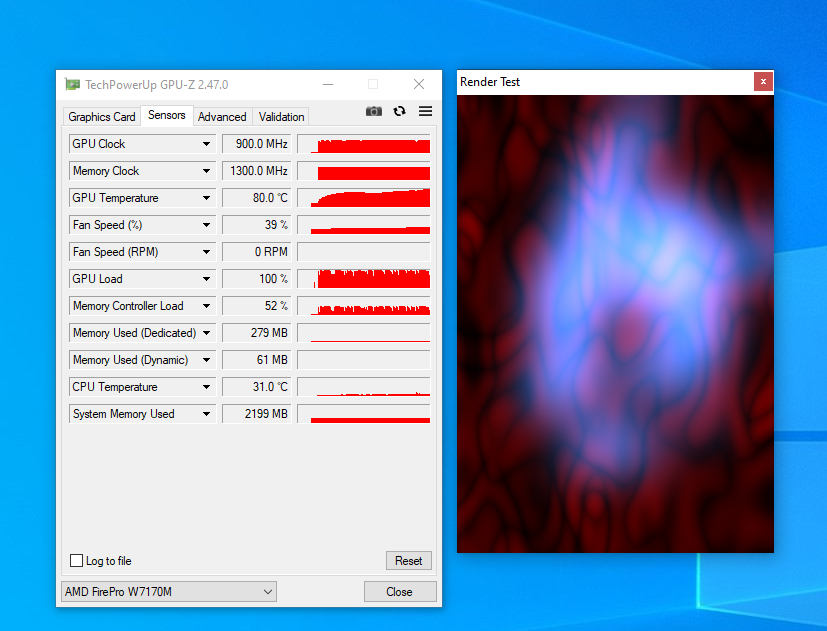Screen dimensions: 827x631
Task: Open the hamburger menu icon
Action: [424, 111]
